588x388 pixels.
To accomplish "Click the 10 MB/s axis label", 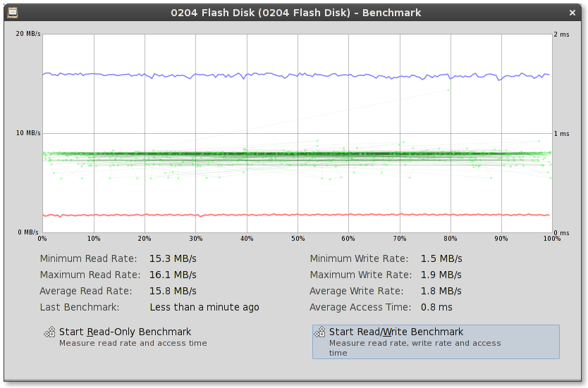I will tap(28, 133).
